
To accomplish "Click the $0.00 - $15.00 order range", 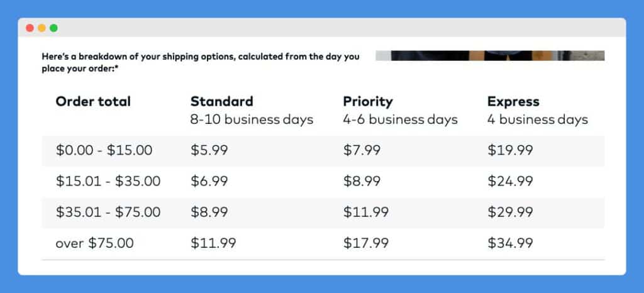I will click(x=104, y=150).
